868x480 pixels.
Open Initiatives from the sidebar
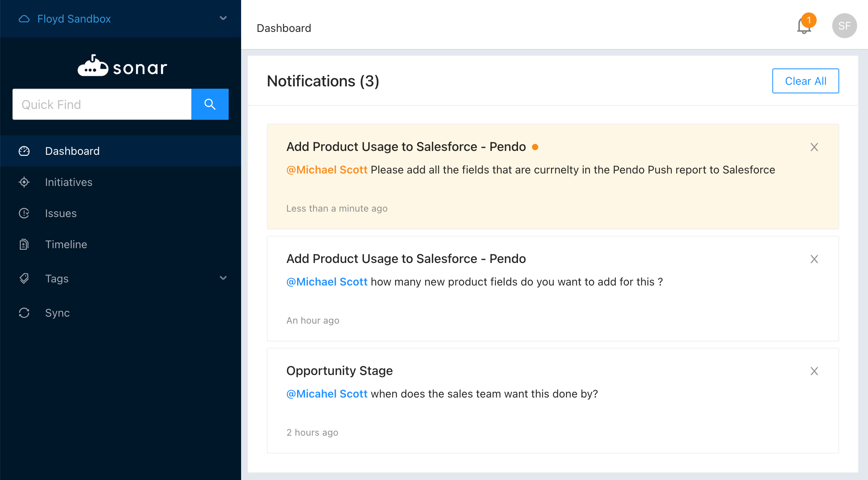click(x=121, y=182)
